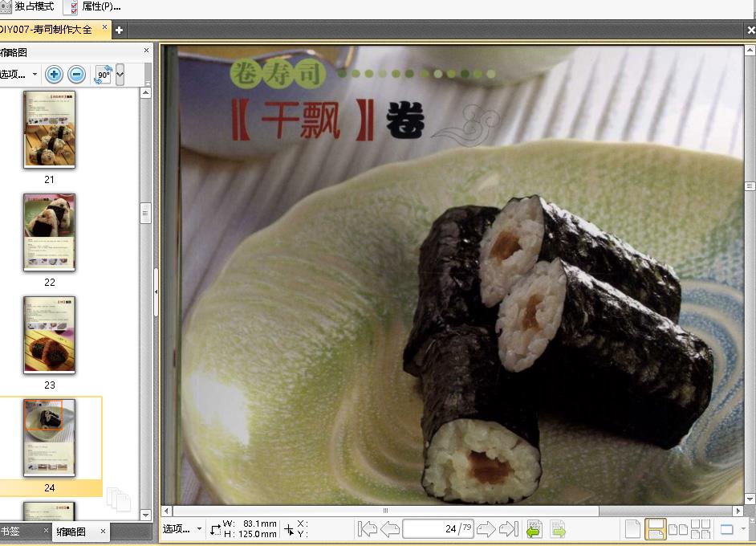756x546 pixels.
Task: Close the Bookmarks (书签) panel tab
Action: (x=46, y=531)
